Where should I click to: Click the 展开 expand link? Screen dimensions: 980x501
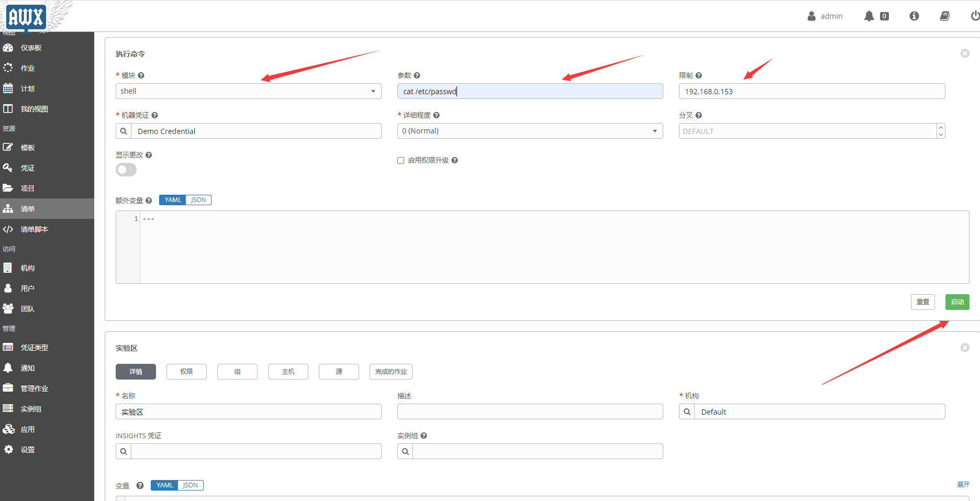[x=963, y=485]
